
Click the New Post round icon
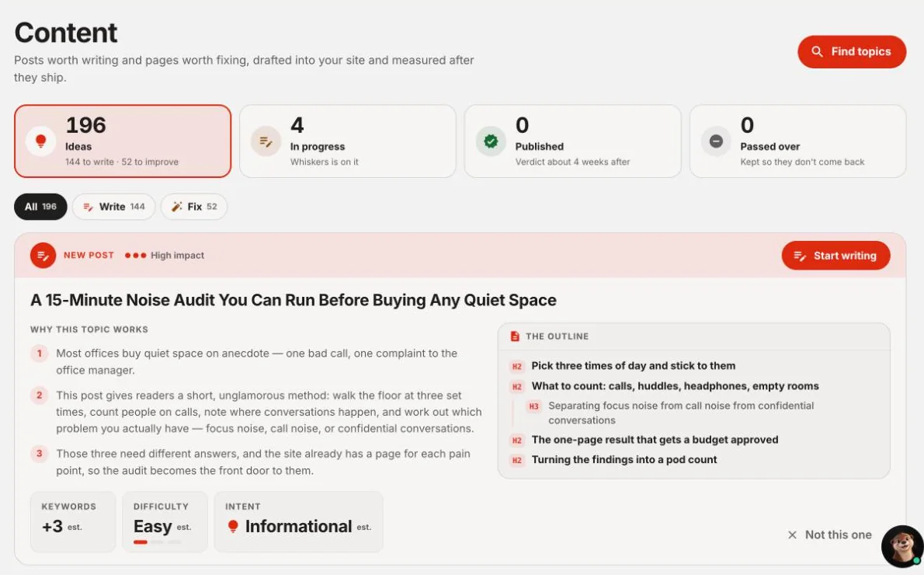pyautogui.click(x=43, y=256)
